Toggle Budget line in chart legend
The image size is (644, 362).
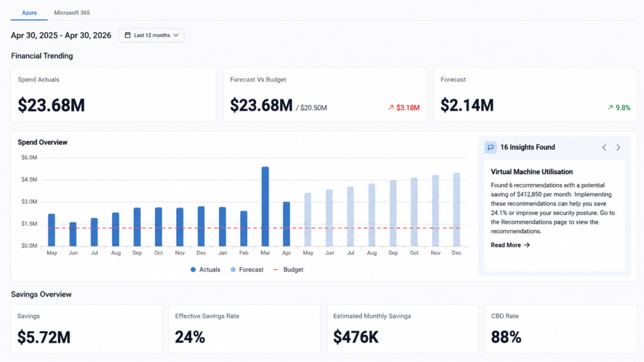[288, 270]
